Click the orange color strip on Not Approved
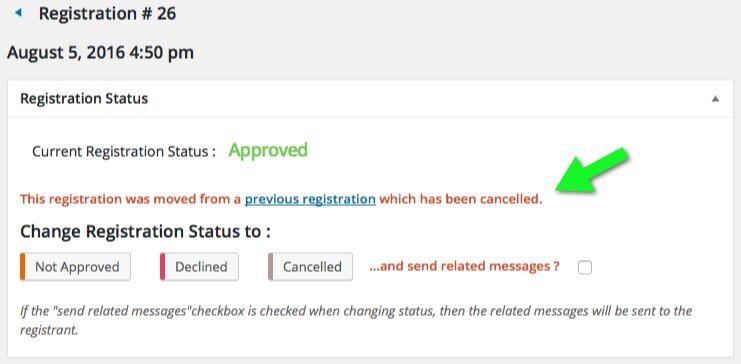Screen dimensions: 741x364 22,267
